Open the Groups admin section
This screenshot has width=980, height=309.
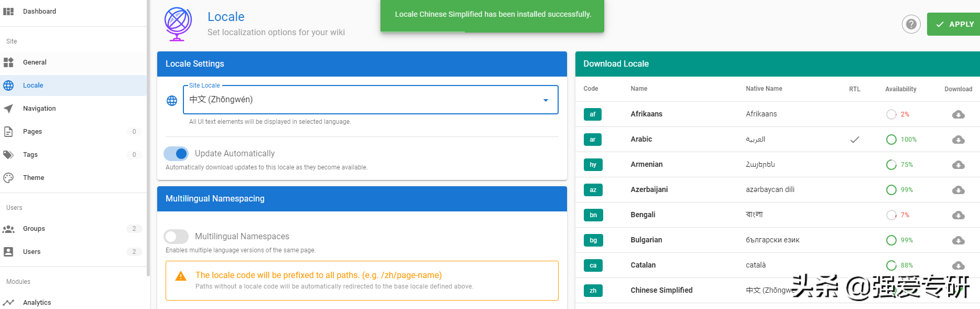(x=34, y=229)
